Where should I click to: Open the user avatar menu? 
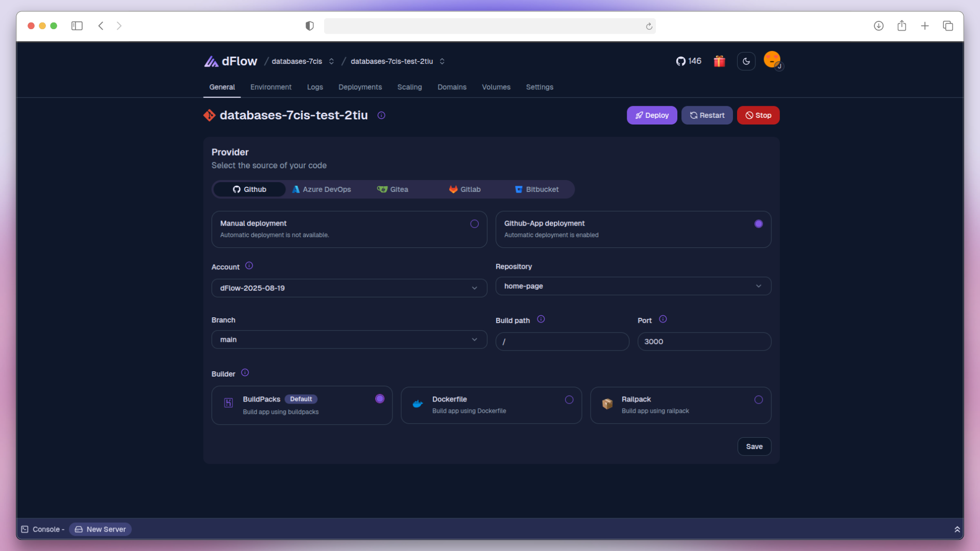click(772, 60)
